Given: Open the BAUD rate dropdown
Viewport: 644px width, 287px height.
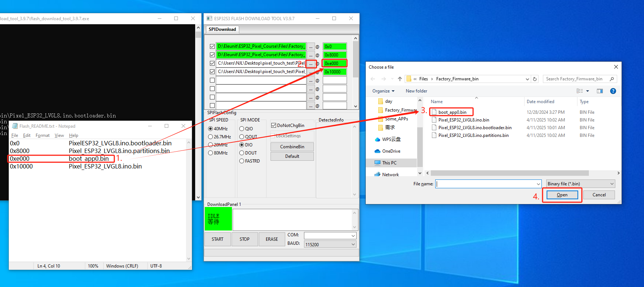Looking at the screenshot, I should (353, 244).
